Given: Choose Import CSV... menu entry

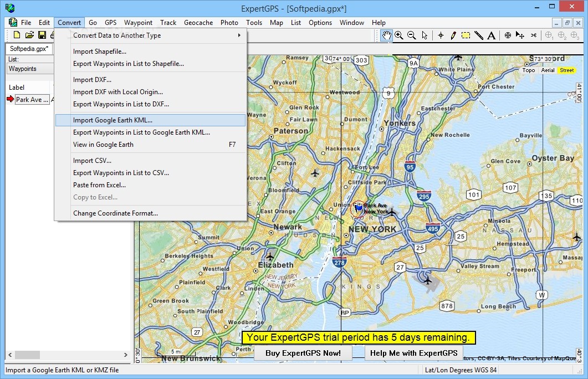Looking at the screenshot, I should pyautogui.click(x=150, y=161).
